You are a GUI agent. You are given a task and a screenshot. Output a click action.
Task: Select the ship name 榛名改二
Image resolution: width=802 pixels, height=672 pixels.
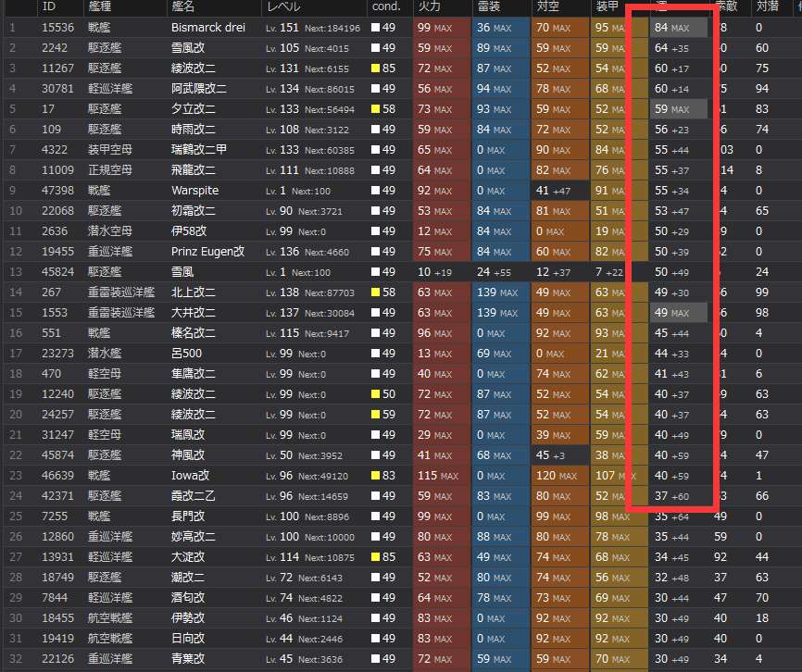pyautogui.click(x=194, y=333)
